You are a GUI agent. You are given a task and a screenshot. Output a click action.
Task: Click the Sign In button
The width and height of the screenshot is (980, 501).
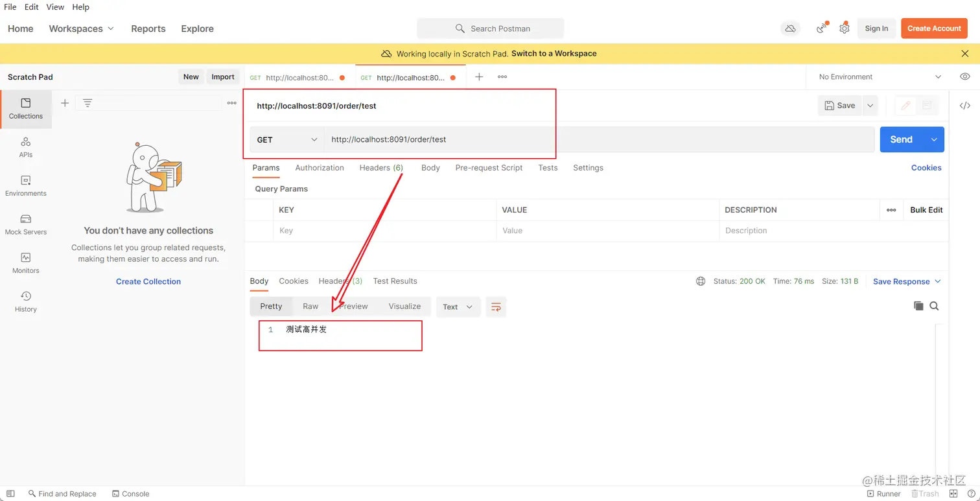[876, 29]
